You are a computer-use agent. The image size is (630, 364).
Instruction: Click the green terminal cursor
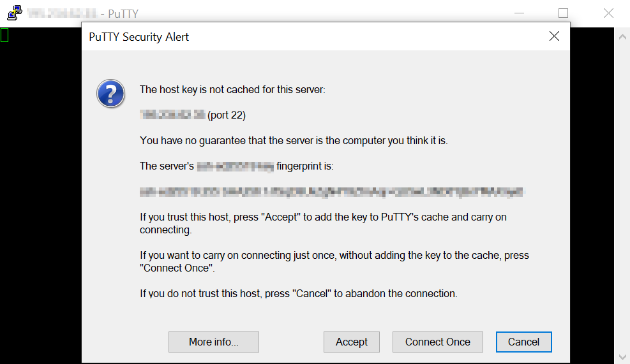[4, 35]
